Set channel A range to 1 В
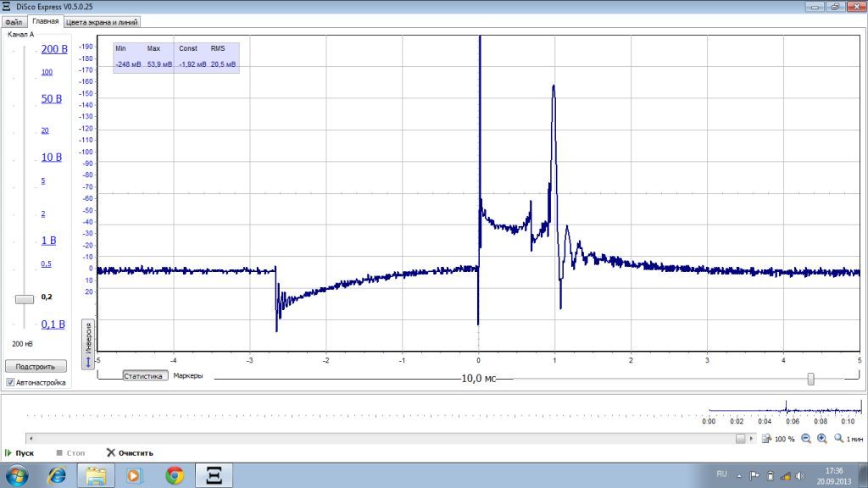The width and height of the screenshot is (868, 488). pos(48,241)
